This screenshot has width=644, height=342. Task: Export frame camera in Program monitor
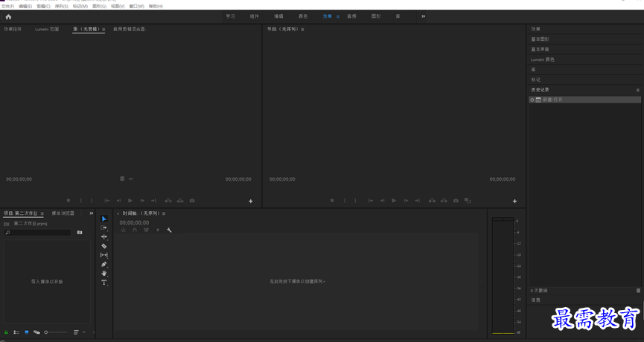(x=456, y=201)
